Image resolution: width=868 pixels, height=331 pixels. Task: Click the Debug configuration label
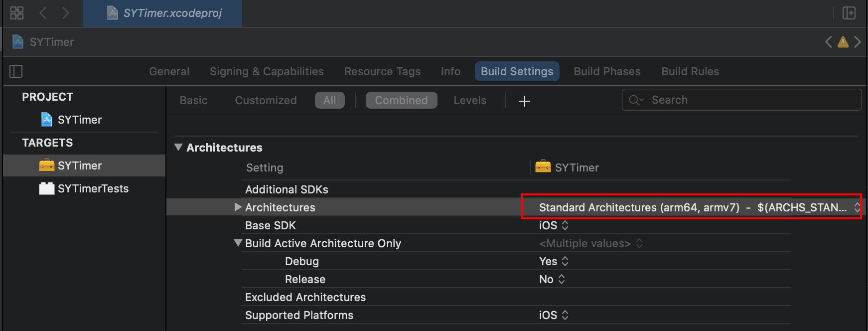[302, 261]
